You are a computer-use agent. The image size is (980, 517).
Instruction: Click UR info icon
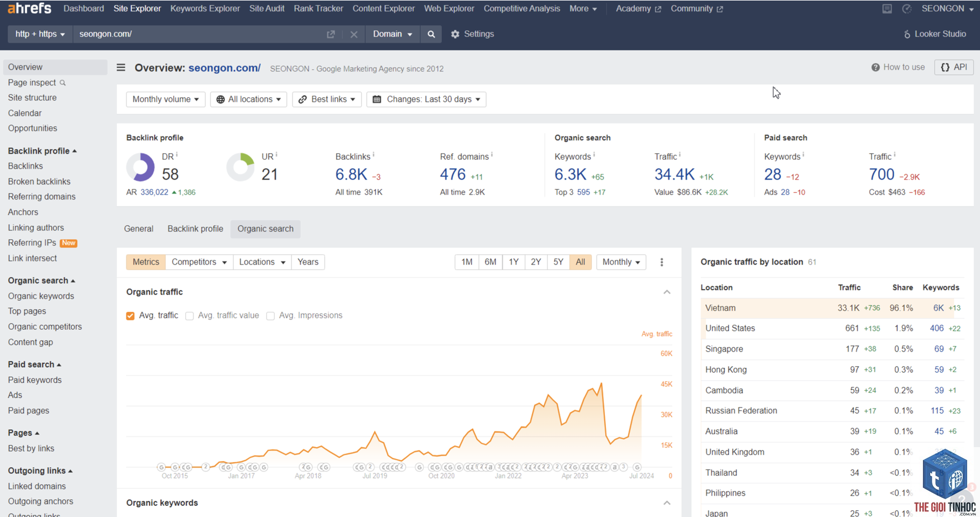coord(276,154)
